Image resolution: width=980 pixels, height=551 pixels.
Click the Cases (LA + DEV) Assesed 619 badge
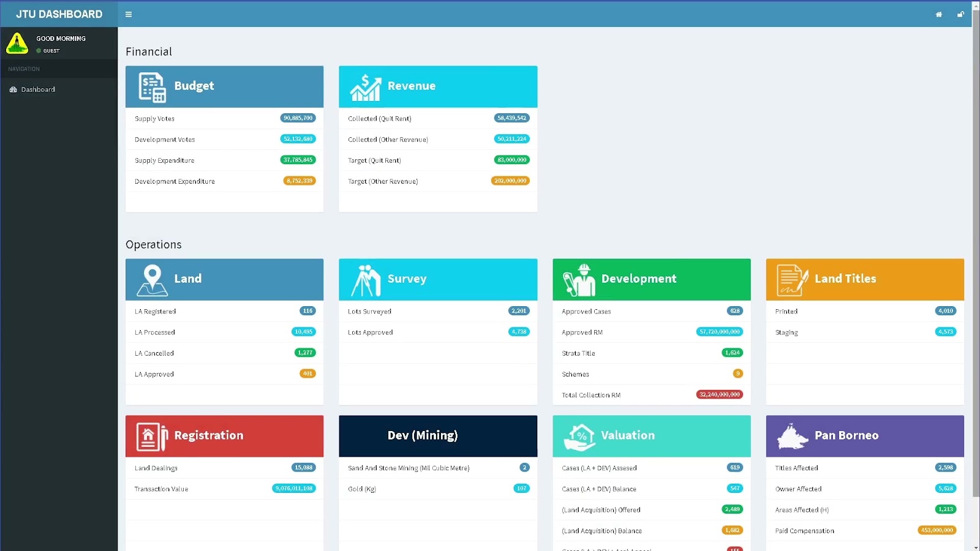pos(735,468)
